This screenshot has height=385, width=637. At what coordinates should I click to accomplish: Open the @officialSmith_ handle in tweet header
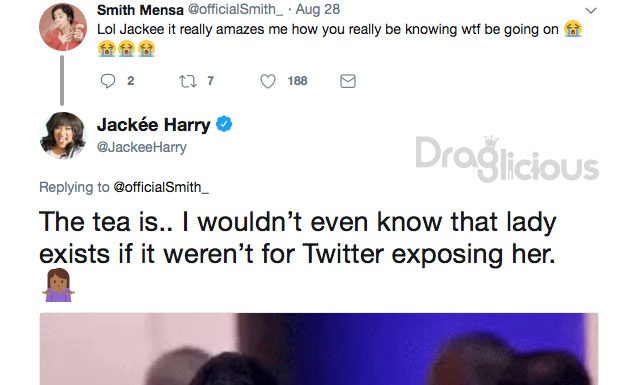(x=235, y=9)
